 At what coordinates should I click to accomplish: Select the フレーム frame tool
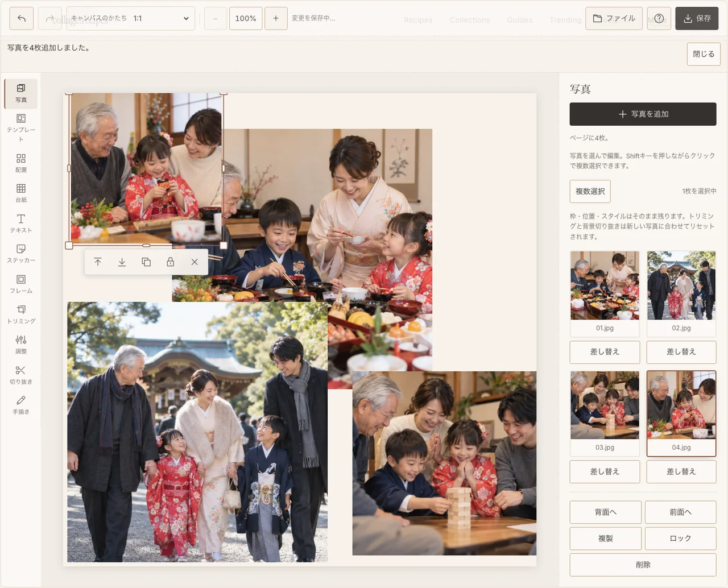21,284
